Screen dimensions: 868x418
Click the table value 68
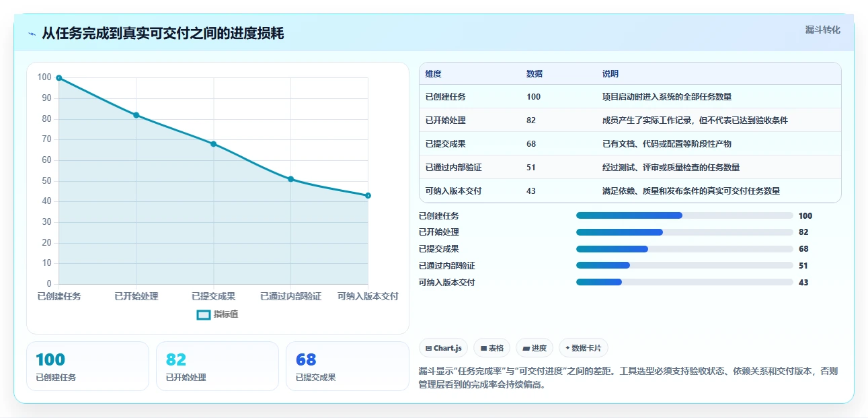pyautogui.click(x=531, y=144)
